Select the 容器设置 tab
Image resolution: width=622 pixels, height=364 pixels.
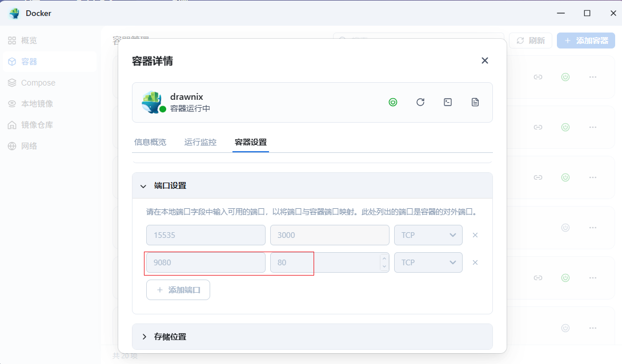(251, 142)
